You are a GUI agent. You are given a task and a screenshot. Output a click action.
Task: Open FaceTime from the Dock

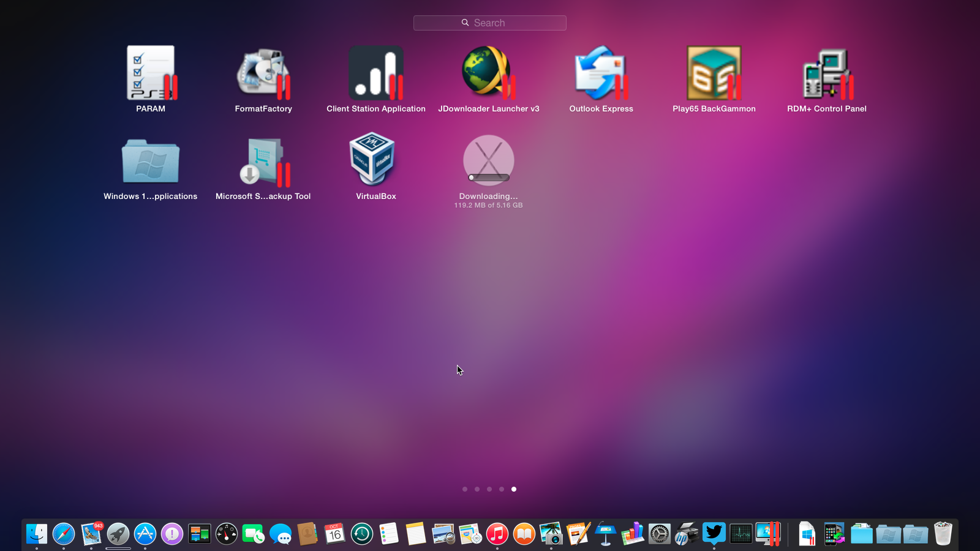[x=254, y=534]
